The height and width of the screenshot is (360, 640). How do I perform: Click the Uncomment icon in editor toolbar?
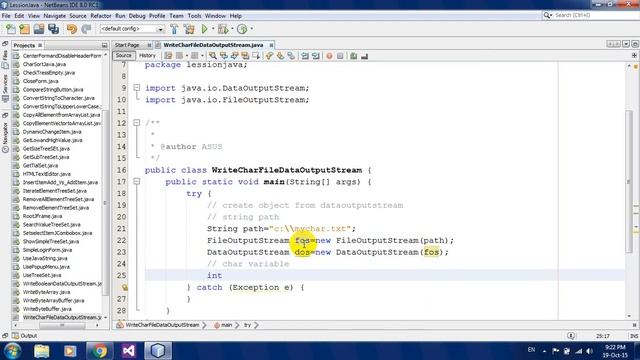(364, 56)
